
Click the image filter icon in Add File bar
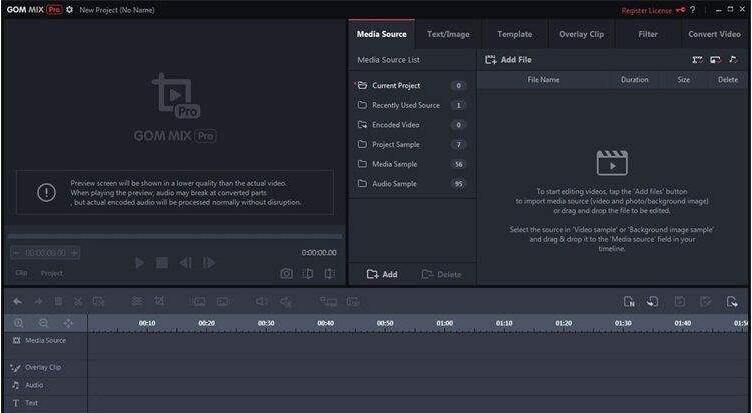(715, 59)
